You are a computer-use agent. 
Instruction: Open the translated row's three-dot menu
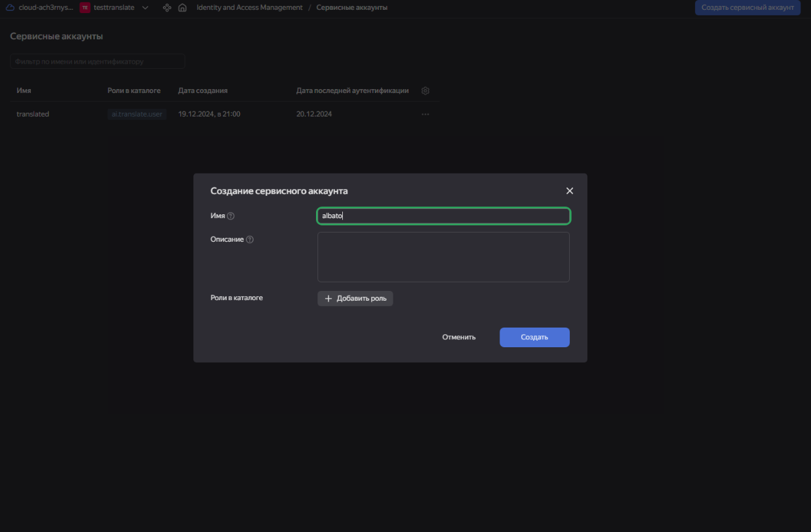tap(425, 114)
